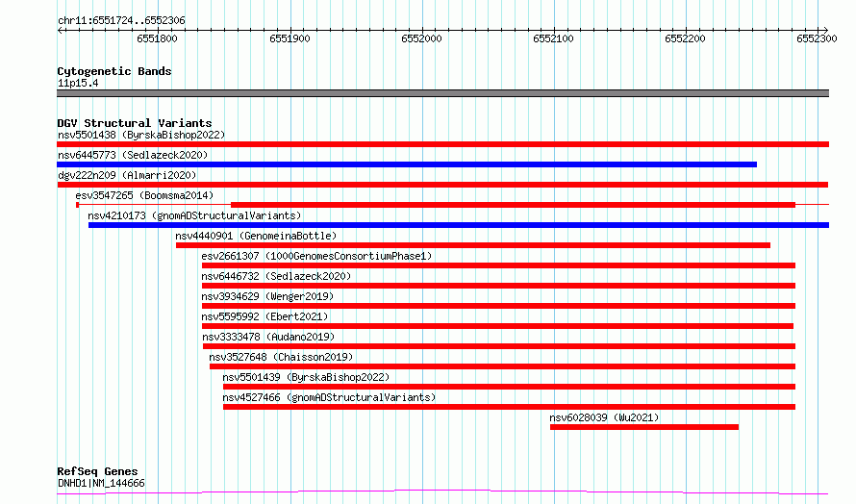Click esv2661307 (1000GenomesConsortiumPhase1) label
The width and height of the screenshot is (856, 504).
click(x=316, y=256)
